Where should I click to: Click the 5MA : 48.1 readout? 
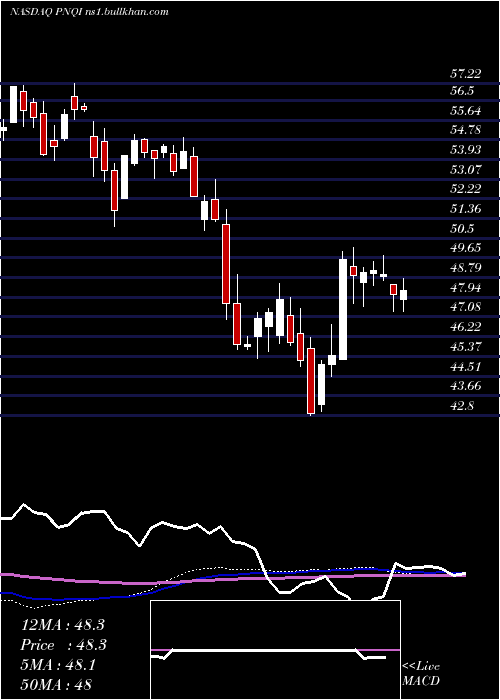pos(59,664)
